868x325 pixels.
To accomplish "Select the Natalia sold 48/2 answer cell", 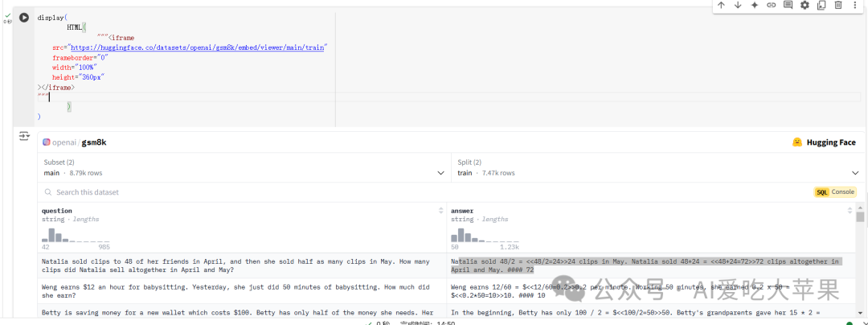I will point(652,265).
